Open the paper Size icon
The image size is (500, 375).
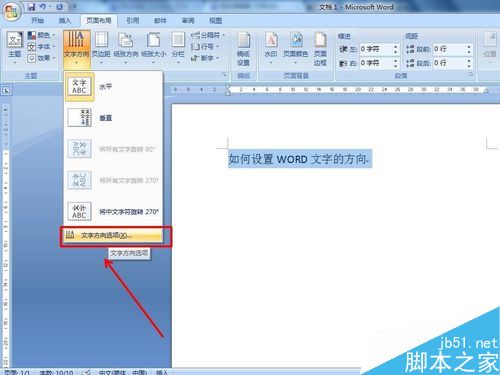pyautogui.click(x=153, y=48)
